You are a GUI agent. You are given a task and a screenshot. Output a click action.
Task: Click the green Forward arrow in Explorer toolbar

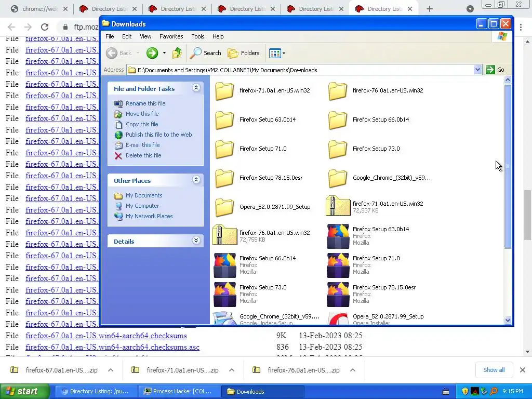click(152, 53)
